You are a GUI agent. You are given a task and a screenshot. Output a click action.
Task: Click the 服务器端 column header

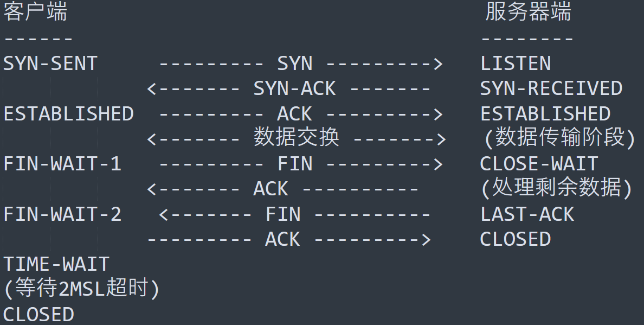click(528, 12)
